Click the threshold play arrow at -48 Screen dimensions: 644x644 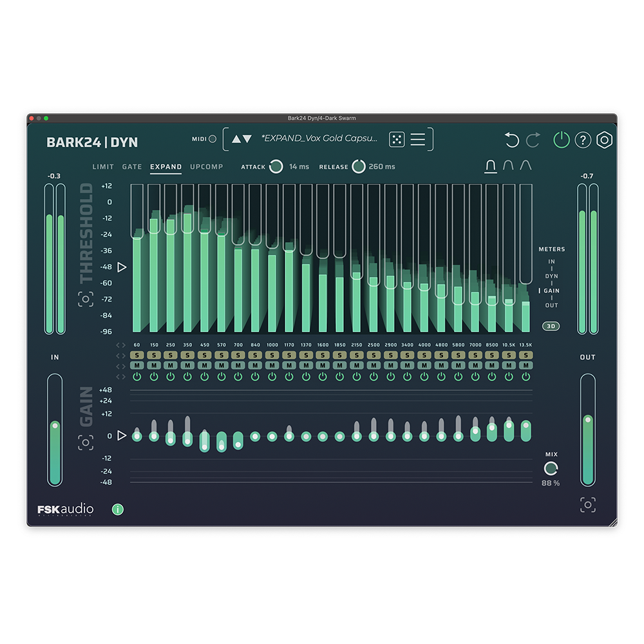pos(122,267)
